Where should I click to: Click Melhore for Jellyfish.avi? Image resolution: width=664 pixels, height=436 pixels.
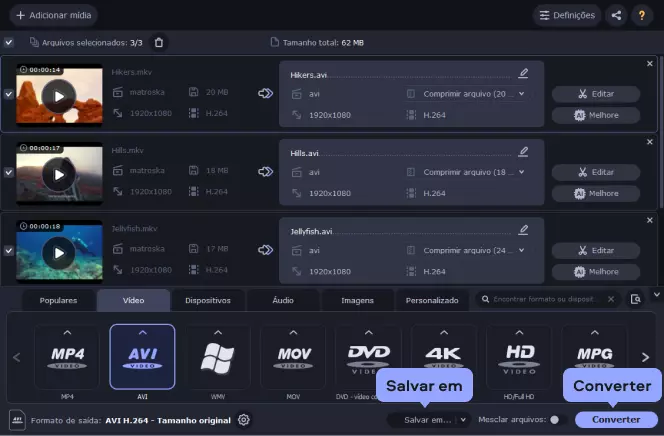(x=596, y=272)
